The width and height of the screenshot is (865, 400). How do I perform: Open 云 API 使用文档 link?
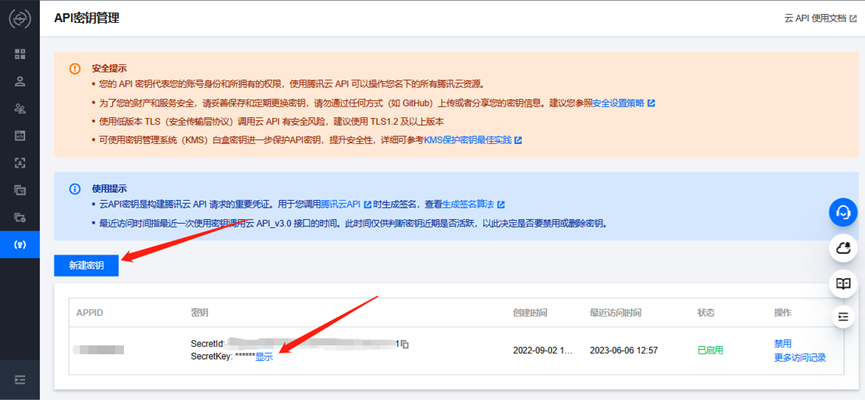point(820,18)
